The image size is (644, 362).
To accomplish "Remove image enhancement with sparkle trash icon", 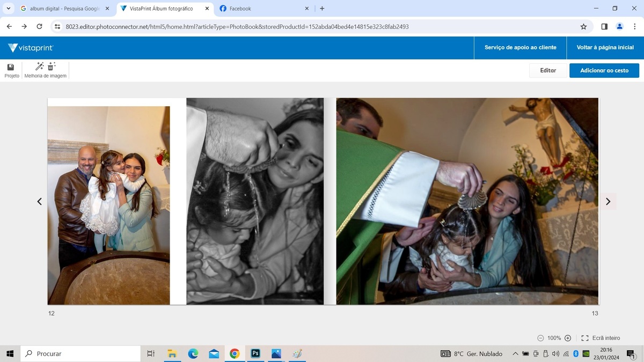I will click(x=52, y=67).
